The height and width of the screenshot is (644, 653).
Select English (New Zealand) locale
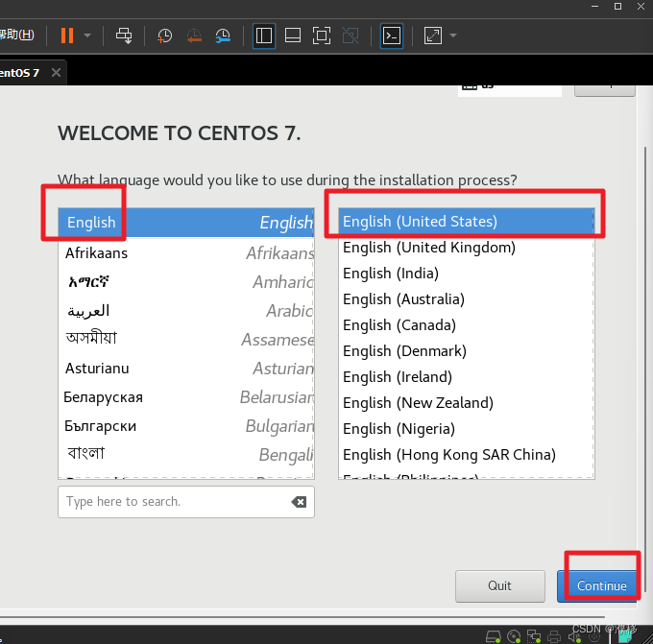pyautogui.click(x=467, y=403)
